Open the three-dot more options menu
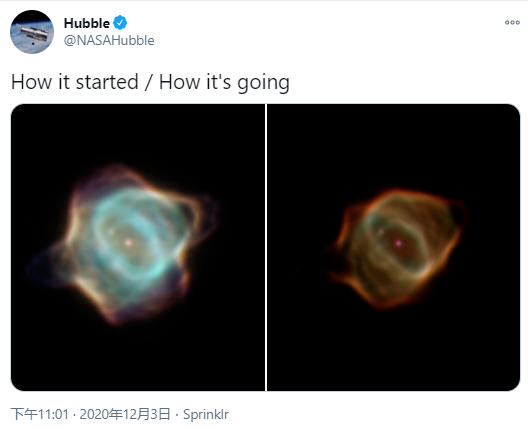 pyautogui.click(x=512, y=23)
